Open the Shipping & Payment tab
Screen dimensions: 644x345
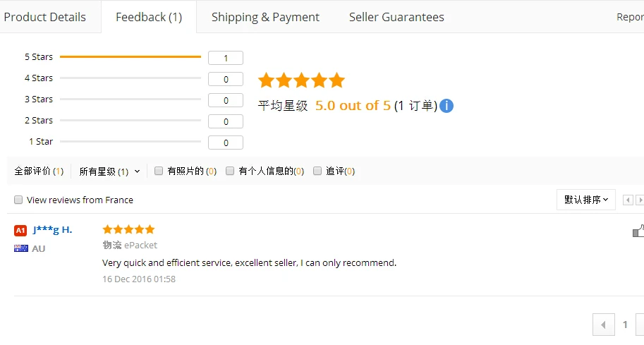(265, 17)
